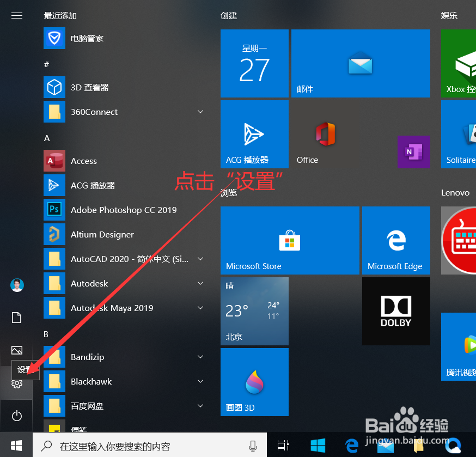Open the Documents sidebar icon
The image size is (476, 457).
(x=17, y=318)
